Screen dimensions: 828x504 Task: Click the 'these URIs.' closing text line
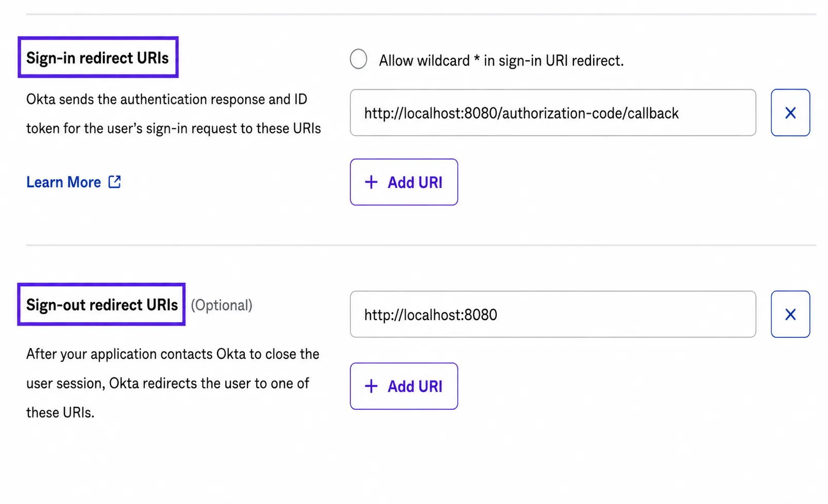(x=60, y=413)
